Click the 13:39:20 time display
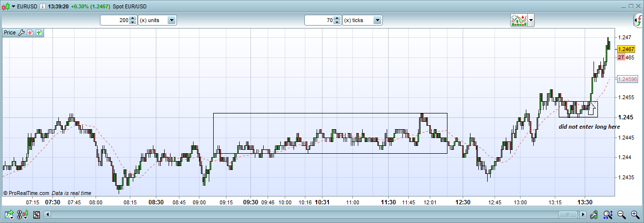 click(59, 6)
